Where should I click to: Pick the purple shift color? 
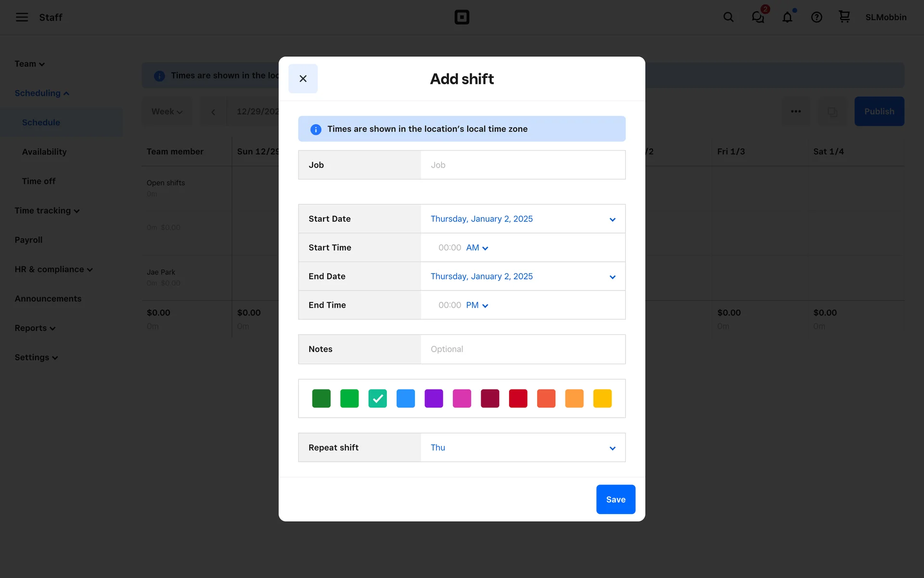(x=434, y=398)
